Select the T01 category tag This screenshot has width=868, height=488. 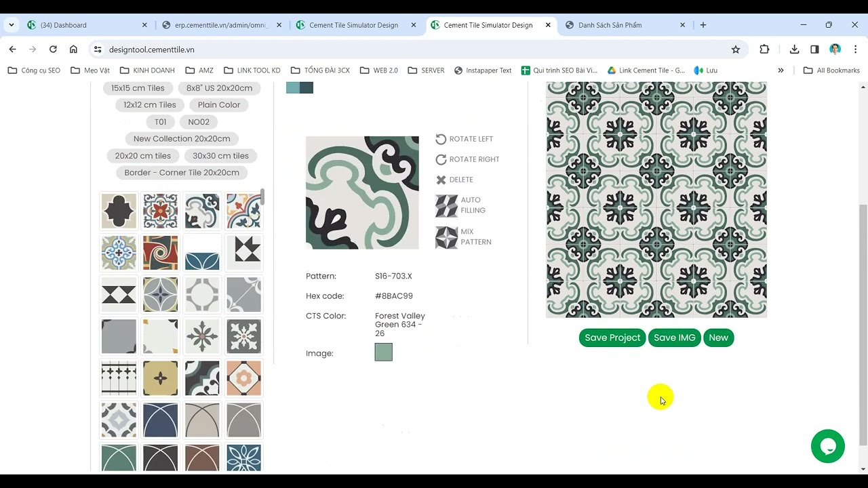pyautogui.click(x=160, y=122)
